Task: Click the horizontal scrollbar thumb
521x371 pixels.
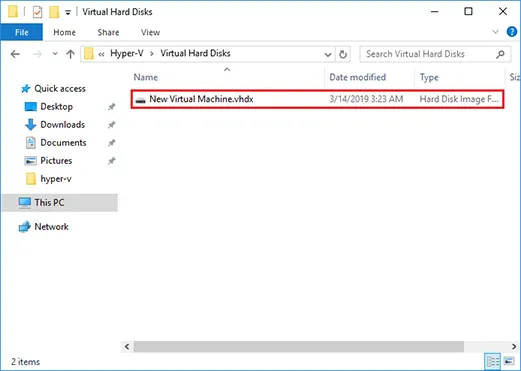Action: tap(299, 347)
